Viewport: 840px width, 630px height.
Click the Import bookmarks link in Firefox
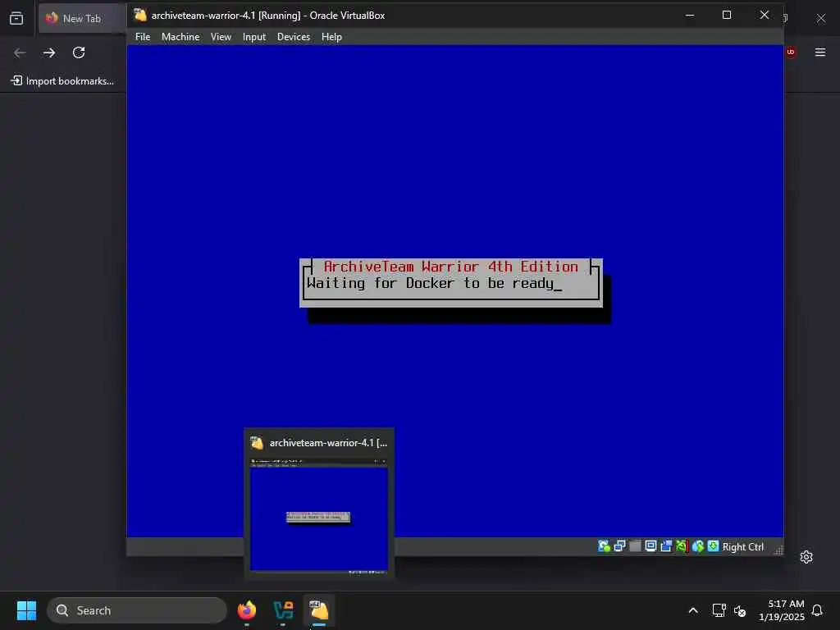click(62, 81)
